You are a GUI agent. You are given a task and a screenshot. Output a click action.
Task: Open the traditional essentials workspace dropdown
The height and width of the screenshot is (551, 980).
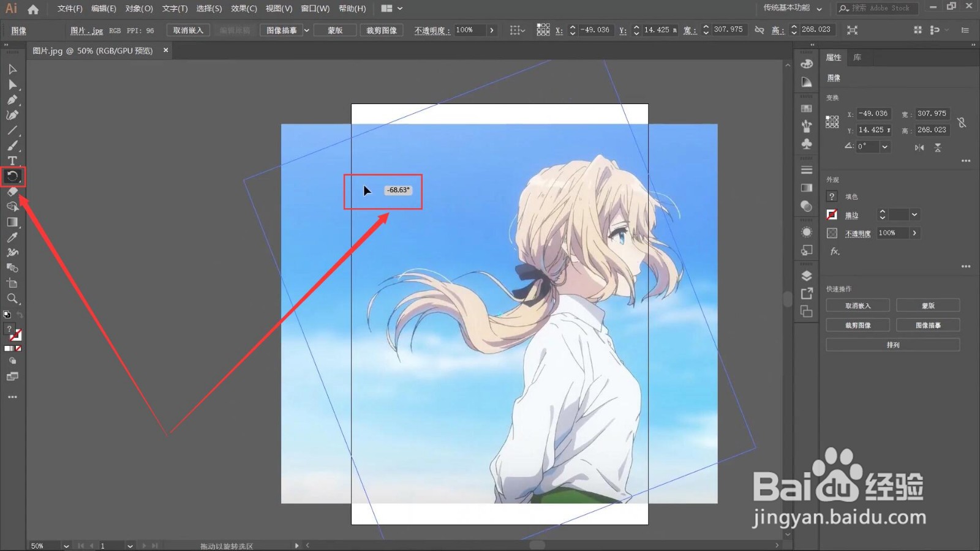click(x=793, y=8)
